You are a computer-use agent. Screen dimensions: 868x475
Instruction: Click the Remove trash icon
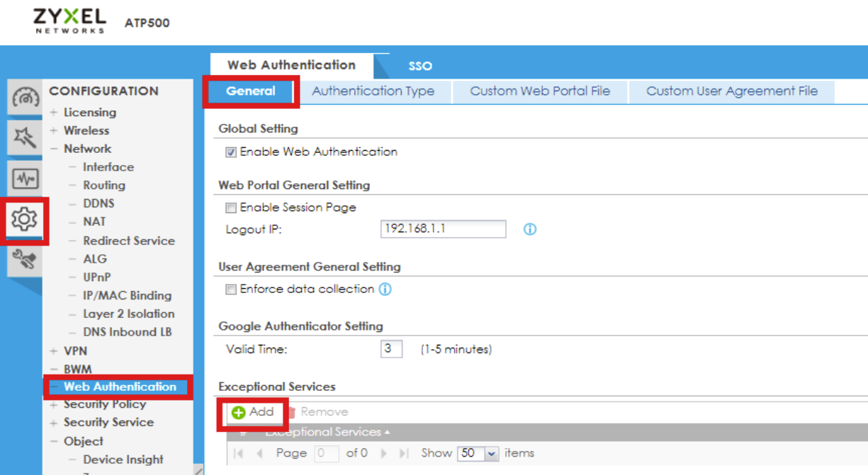pos(291,412)
